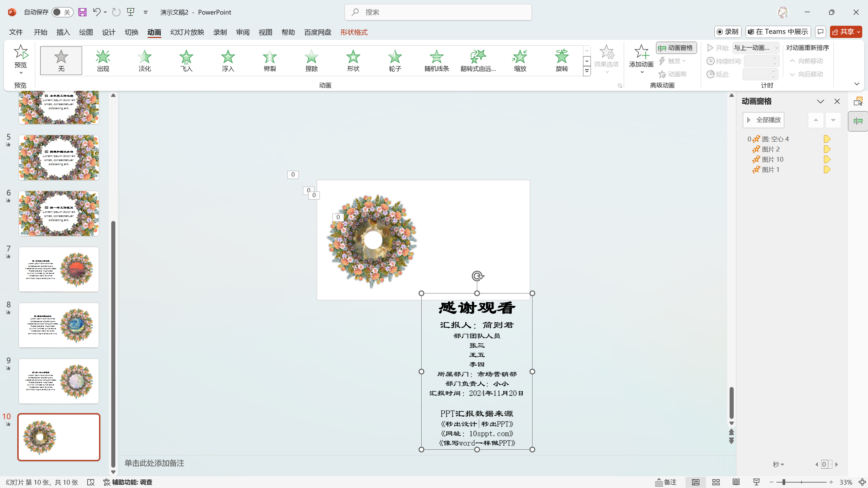Click the Redo icon
This screenshot has width=868, height=488.
pyautogui.click(x=116, y=12)
